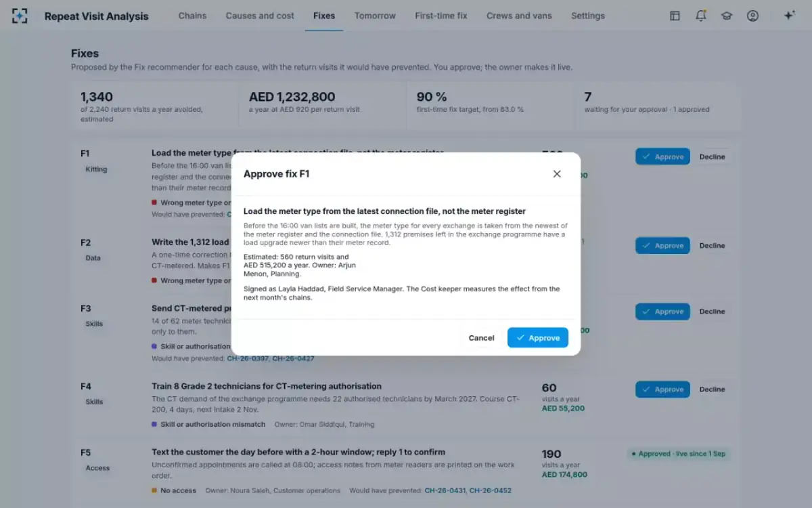
Task: Open the user profile icon
Action: tap(752, 16)
